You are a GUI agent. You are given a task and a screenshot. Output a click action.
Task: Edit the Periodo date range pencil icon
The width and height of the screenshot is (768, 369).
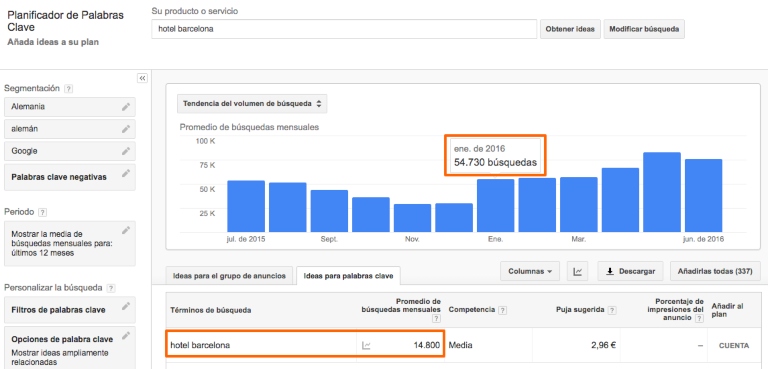point(126,230)
